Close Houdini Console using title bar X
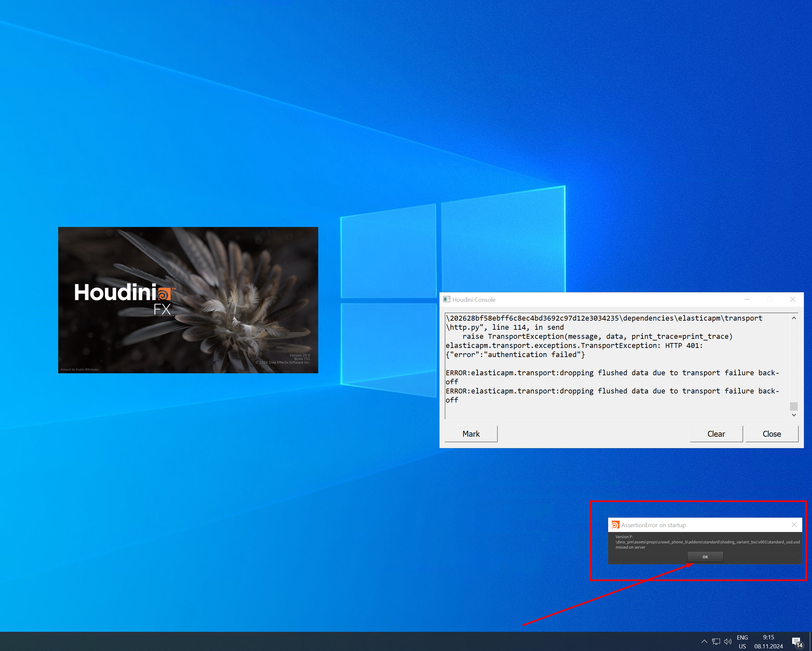This screenshot has width=812, height=651. [x=792, y=299]
